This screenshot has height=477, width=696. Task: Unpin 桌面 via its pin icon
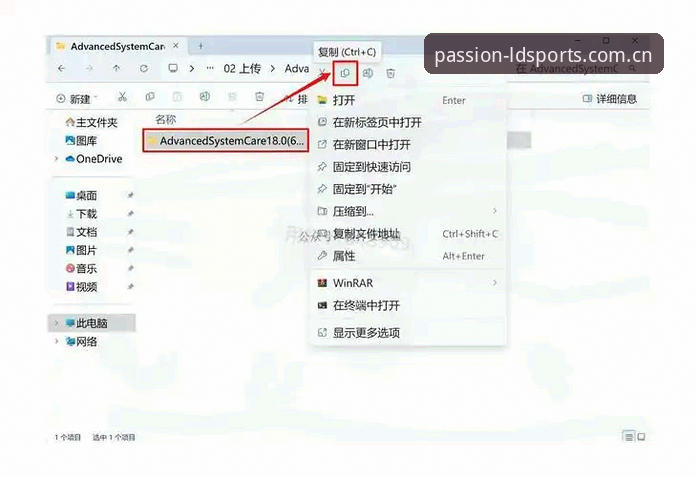coord(130,195)
